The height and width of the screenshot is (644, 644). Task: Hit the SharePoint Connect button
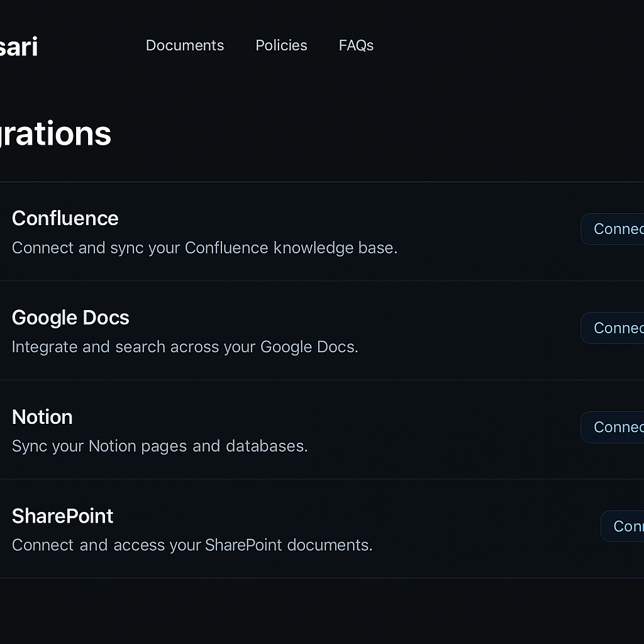click(623, 526)
